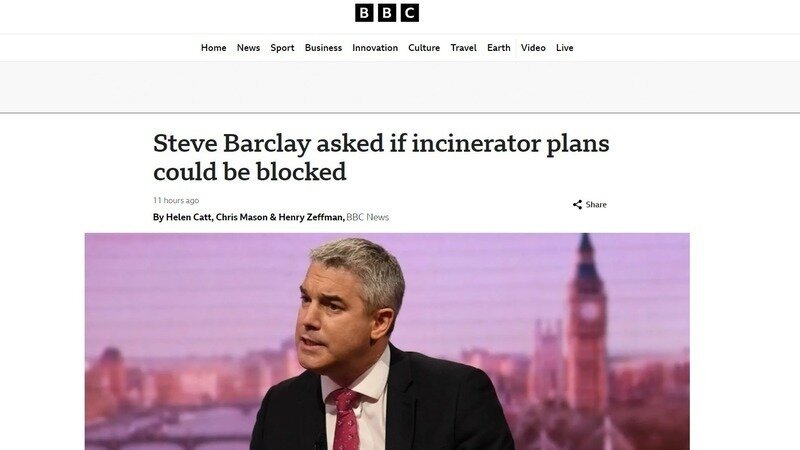Select Culture in the navigation bar

pyautogui.click(x=423, y=47)
